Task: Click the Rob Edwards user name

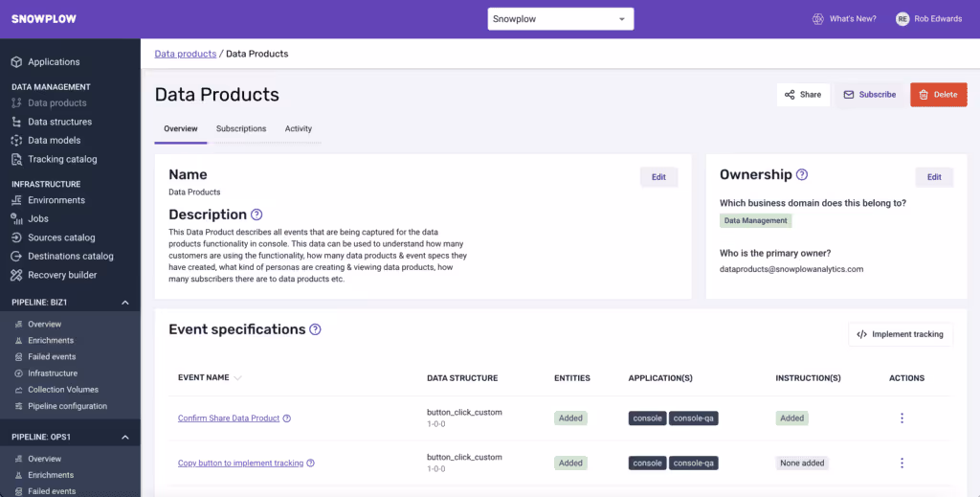Action: 938,19
